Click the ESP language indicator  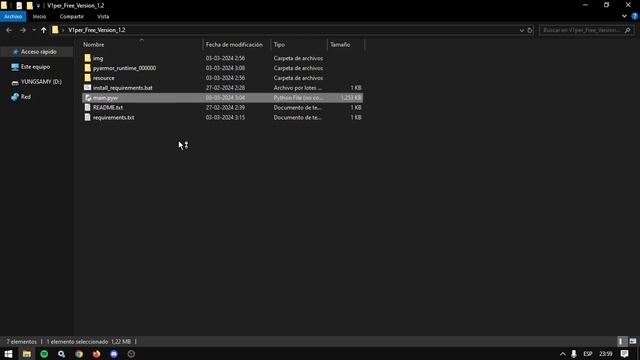(x=588, y=354)
